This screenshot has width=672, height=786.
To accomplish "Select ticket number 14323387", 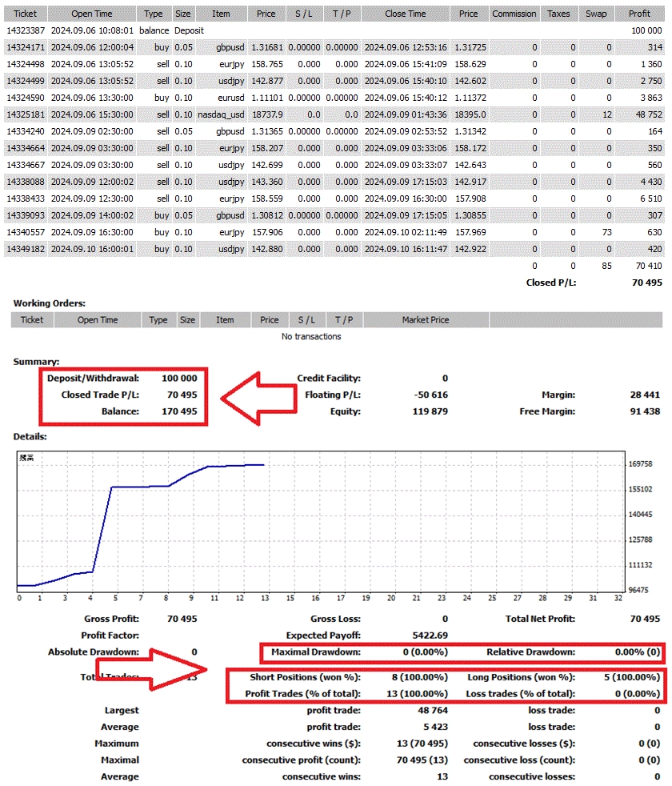I will [x=26, y=30].
